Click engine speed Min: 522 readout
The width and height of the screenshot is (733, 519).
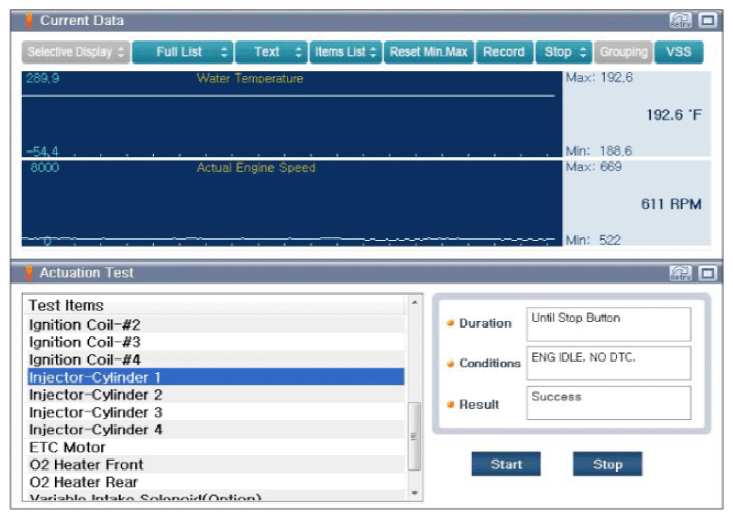coord(593,240)
